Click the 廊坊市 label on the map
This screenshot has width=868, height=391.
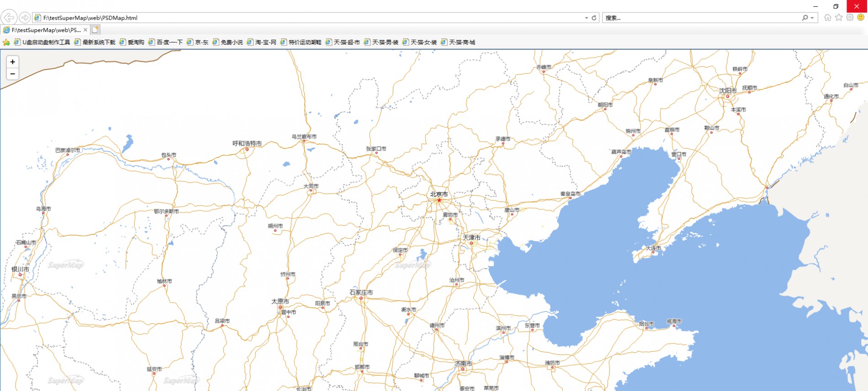pos(450,215)
